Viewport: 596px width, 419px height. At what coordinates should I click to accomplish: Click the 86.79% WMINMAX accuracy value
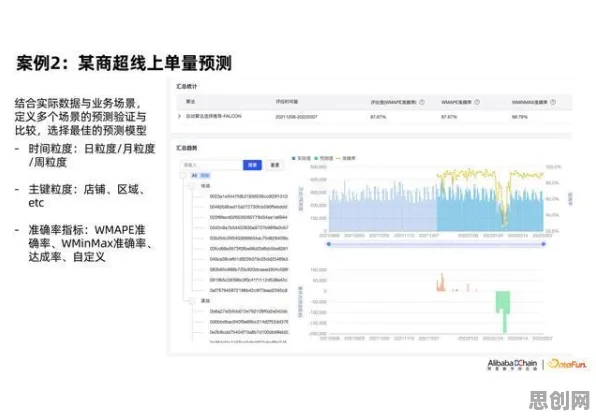(x=520, y=117)
